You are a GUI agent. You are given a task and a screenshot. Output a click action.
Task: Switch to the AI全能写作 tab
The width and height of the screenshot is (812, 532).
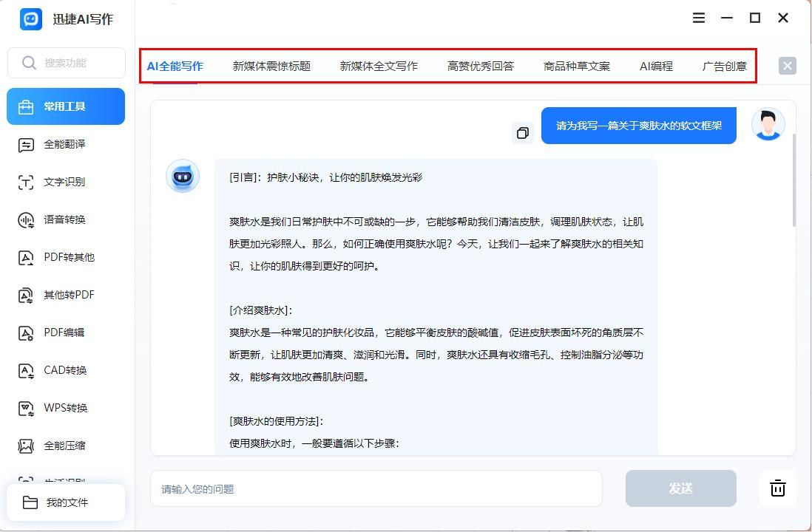click(175, 66)
